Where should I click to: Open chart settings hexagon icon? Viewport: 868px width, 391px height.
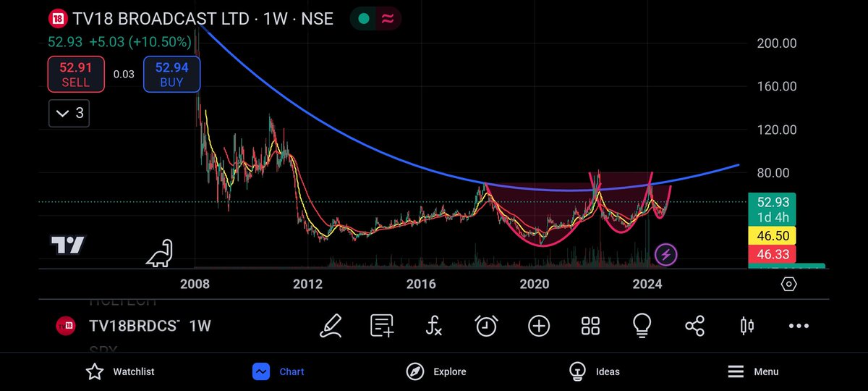[x=788, y=284]
